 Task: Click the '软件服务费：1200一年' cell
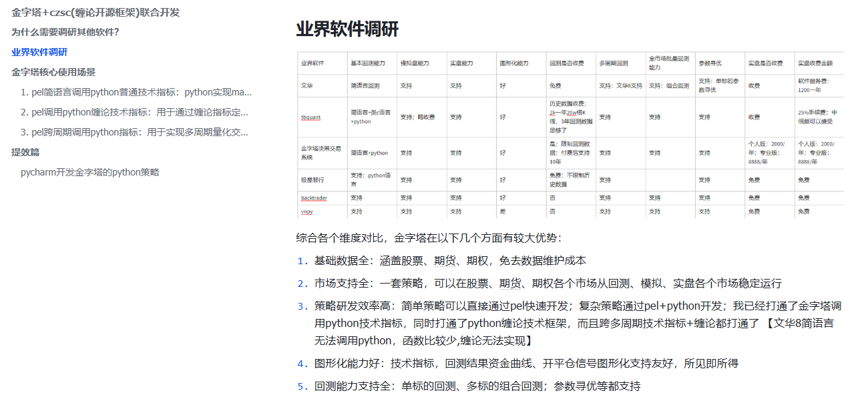[819, 85]
